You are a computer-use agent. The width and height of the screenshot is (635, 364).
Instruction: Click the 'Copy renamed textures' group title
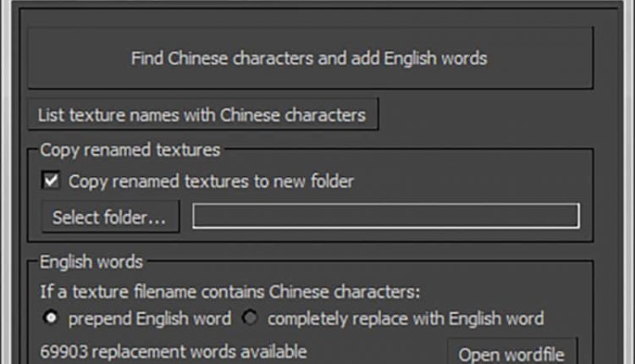click(130, 151)
